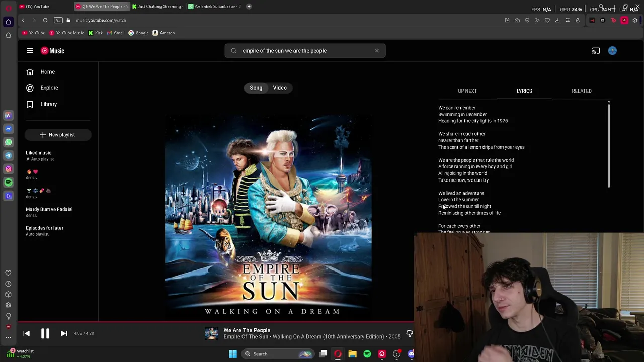Click the Empire of the Sun album artwork

click(268, 217)
